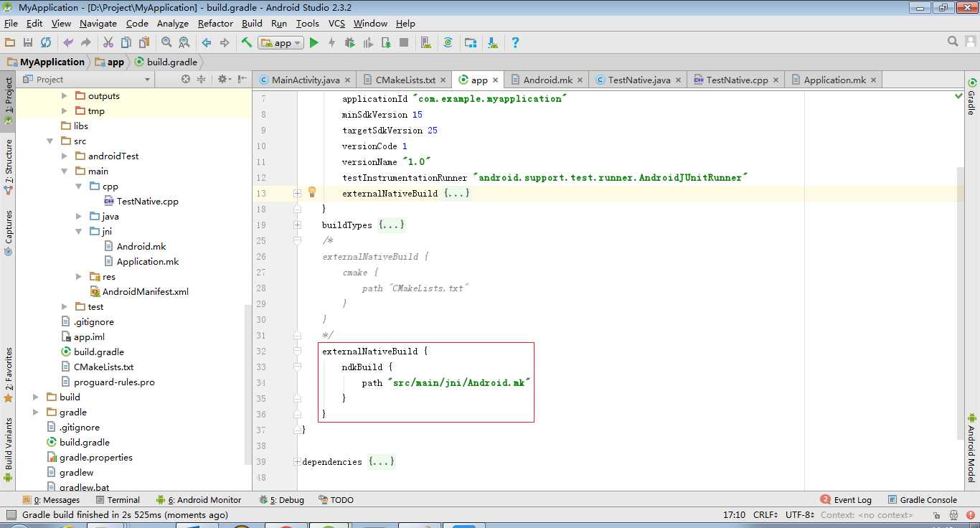Click the Apply Changes lightning icon
The height and width of the screenshot is (528, 980).
[331, 42]
